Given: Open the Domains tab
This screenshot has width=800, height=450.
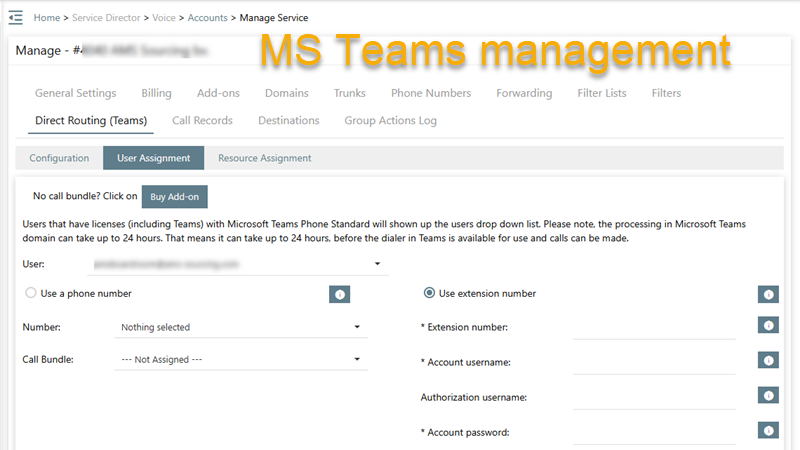Looking at the screenshot, I should (287, 93).
